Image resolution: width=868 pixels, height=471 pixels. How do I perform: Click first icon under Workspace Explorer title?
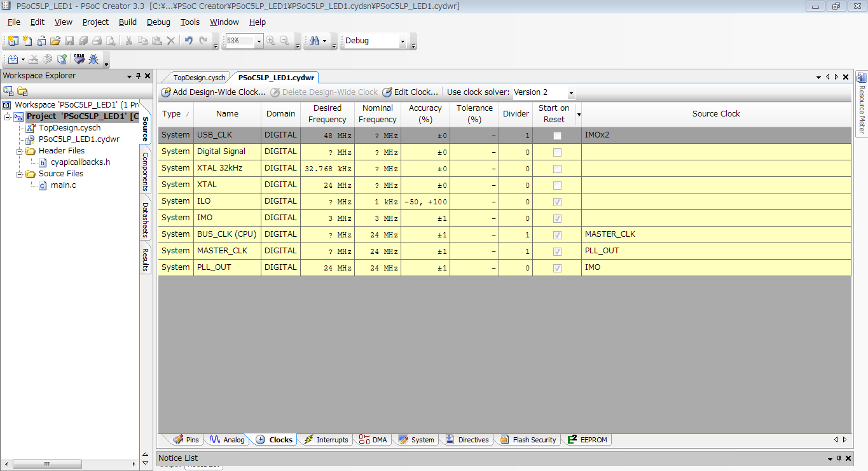point(8,91)
